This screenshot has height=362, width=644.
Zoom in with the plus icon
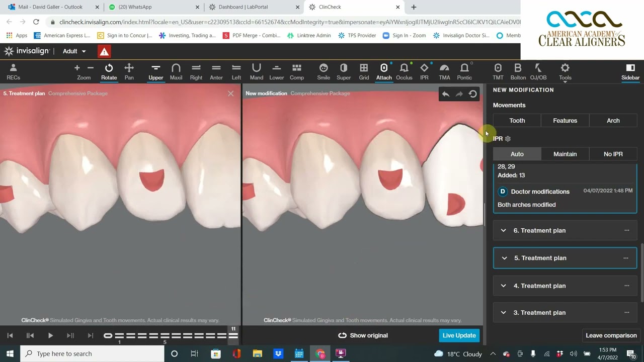click(77, 68)
